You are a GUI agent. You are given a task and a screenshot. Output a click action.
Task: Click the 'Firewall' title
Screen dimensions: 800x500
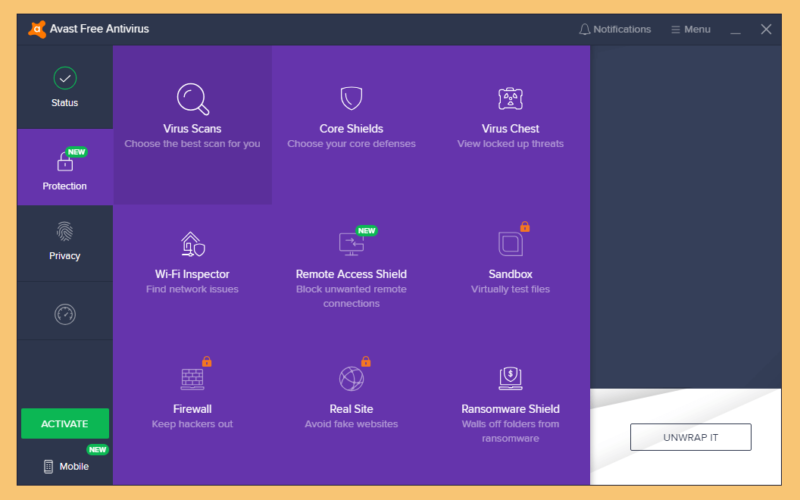click(x=192, y=409)
